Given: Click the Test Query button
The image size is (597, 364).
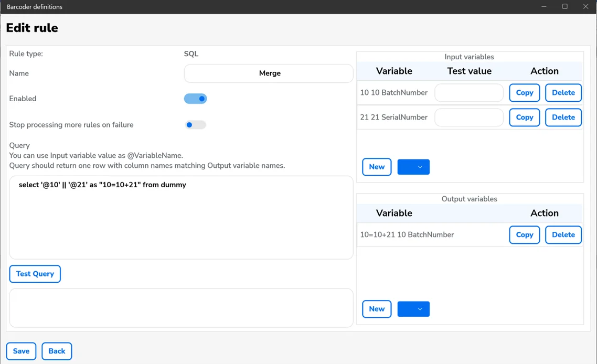Looking at the screenshot, I should click(35, 274).
